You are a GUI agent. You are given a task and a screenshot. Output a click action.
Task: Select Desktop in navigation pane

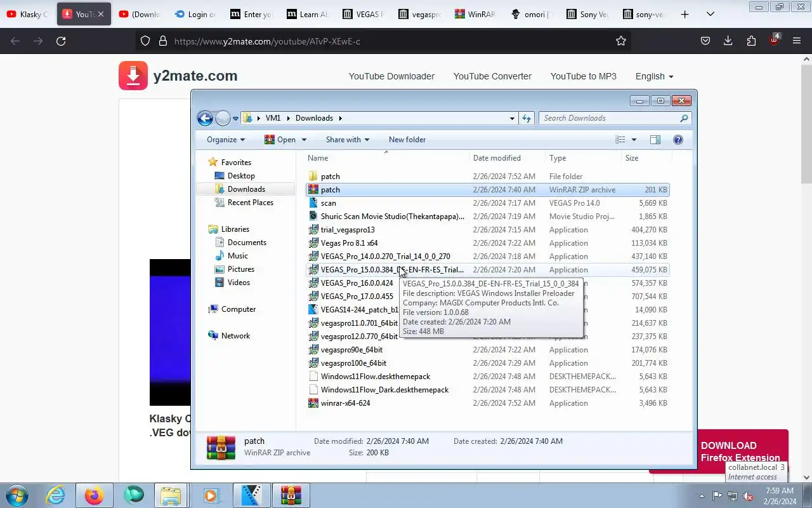pyautogui.click(x=241, y=176)
